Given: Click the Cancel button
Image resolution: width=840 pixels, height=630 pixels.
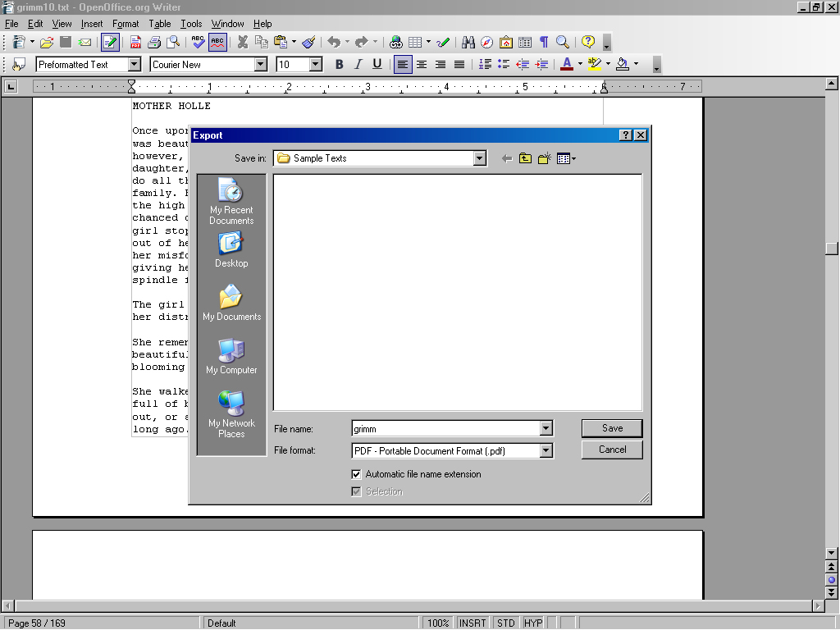Looking at the screenshot, I should 612,450.
